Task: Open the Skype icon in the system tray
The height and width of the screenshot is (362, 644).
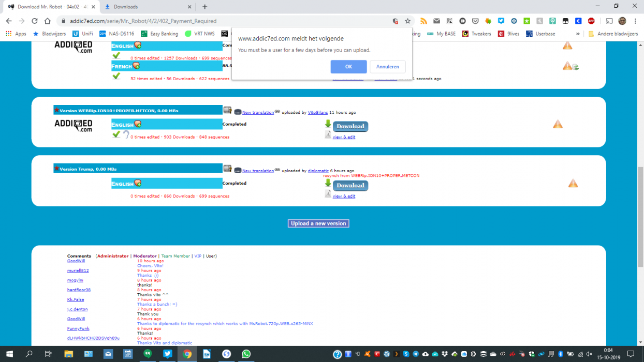Action: [406, 354]
